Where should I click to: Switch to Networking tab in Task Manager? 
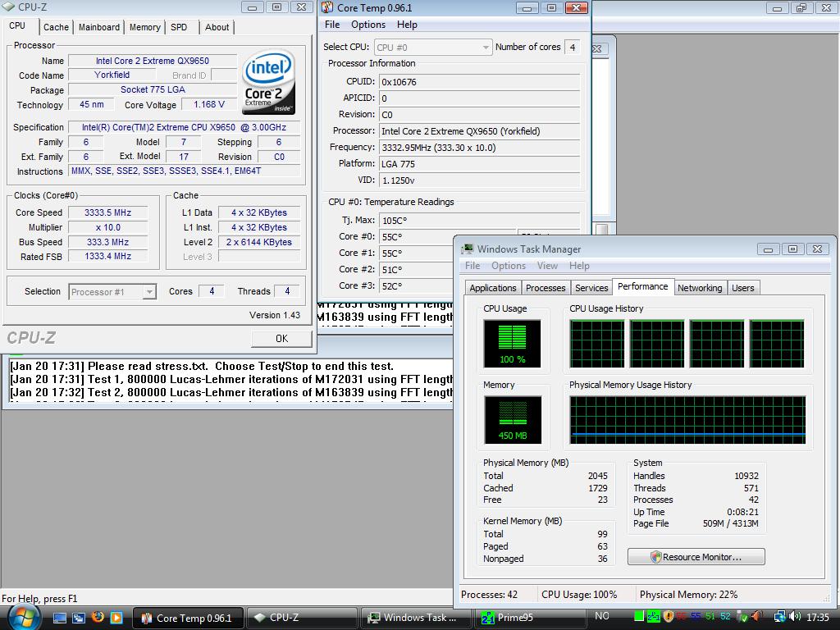coord(700,288)
